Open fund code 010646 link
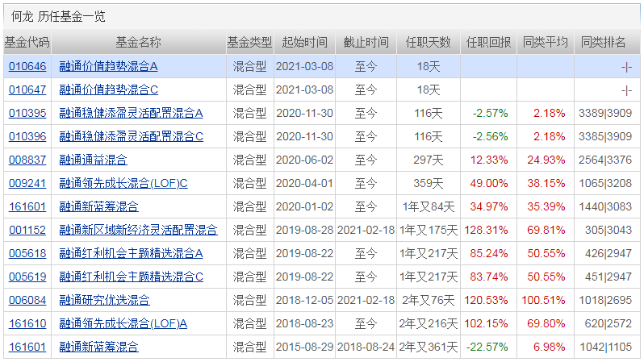The height and width of the screenshot is (362, 644). coord(27,66)
